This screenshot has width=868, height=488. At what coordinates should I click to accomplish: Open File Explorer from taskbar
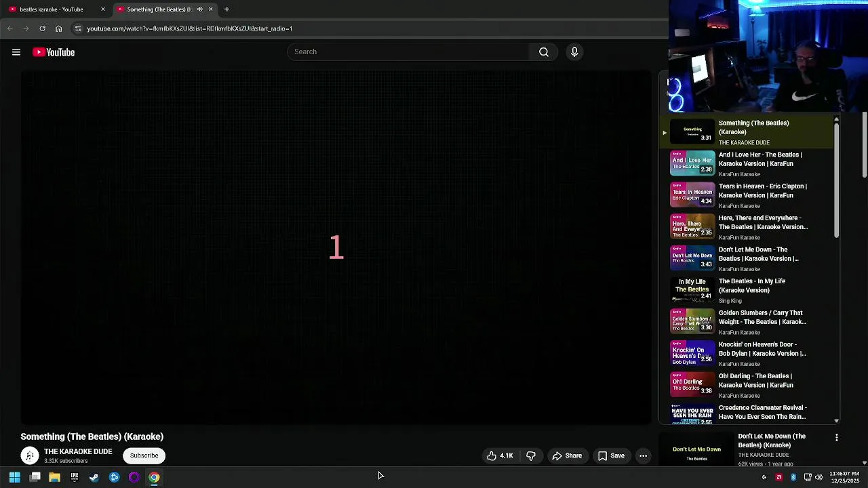55,477
